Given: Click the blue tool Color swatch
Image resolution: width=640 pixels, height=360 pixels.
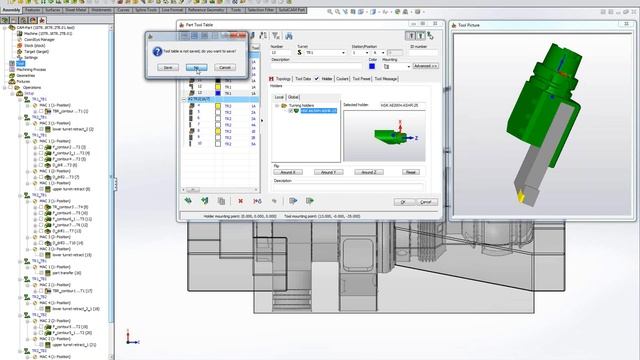Looking at the screenshot, I should click(372, 66).
